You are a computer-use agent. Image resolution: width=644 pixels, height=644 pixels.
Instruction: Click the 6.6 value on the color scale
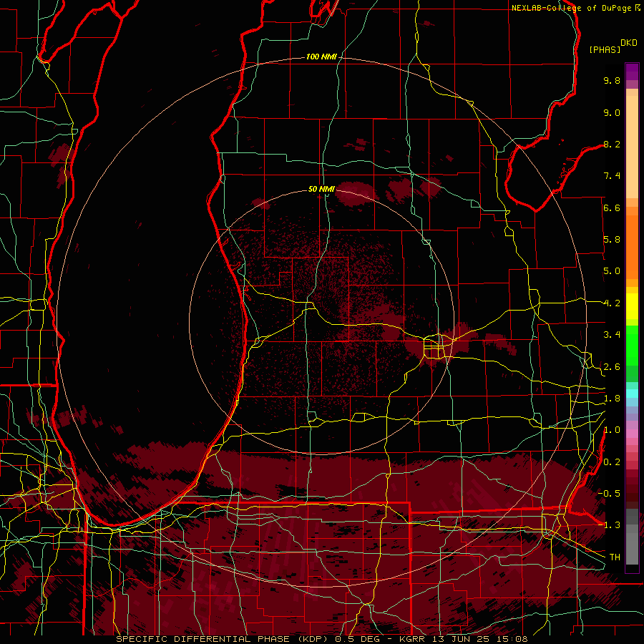click(x=612, y=208)
